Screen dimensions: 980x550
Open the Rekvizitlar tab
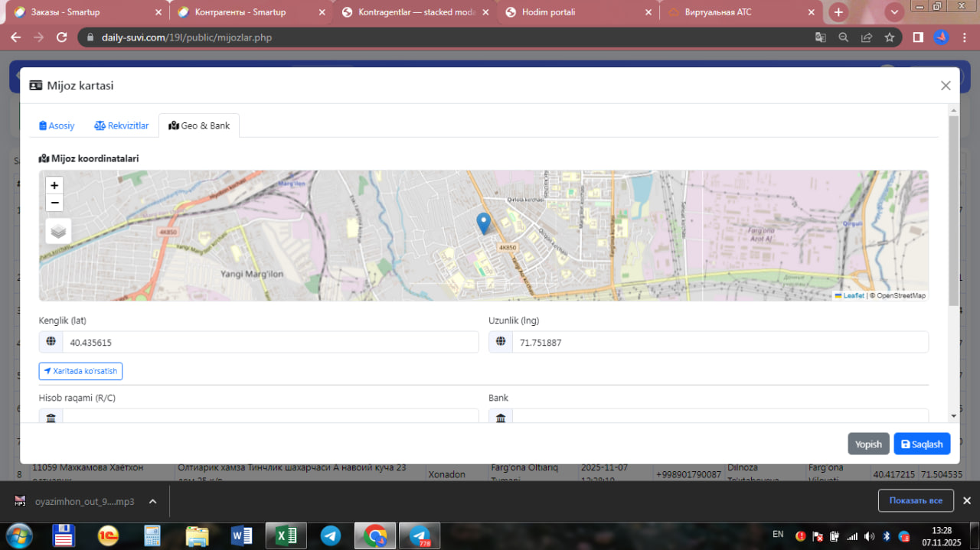[121, 125]
